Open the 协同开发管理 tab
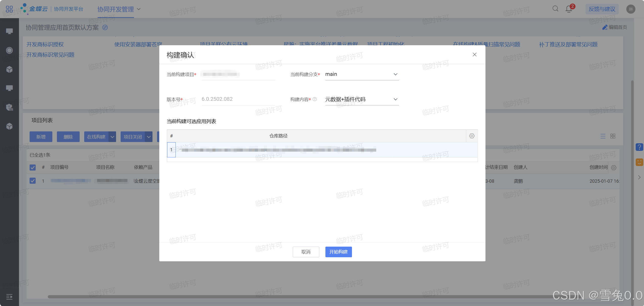The height and width of the screenshot is (306, 644). (x=116, y=9)
